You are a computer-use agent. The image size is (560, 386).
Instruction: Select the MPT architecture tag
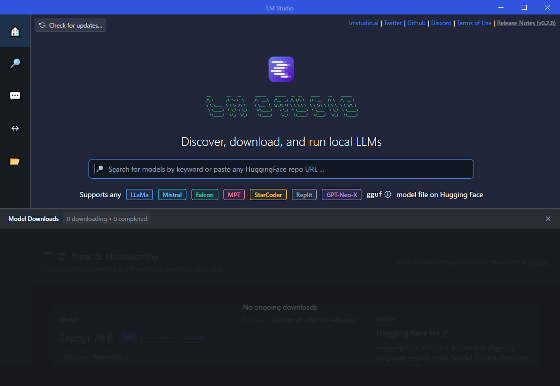(234, 195)
